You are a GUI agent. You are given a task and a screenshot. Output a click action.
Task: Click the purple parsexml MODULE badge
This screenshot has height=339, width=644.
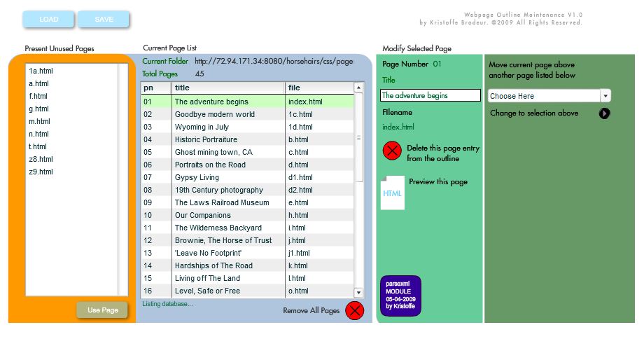[x=400, y=296]
